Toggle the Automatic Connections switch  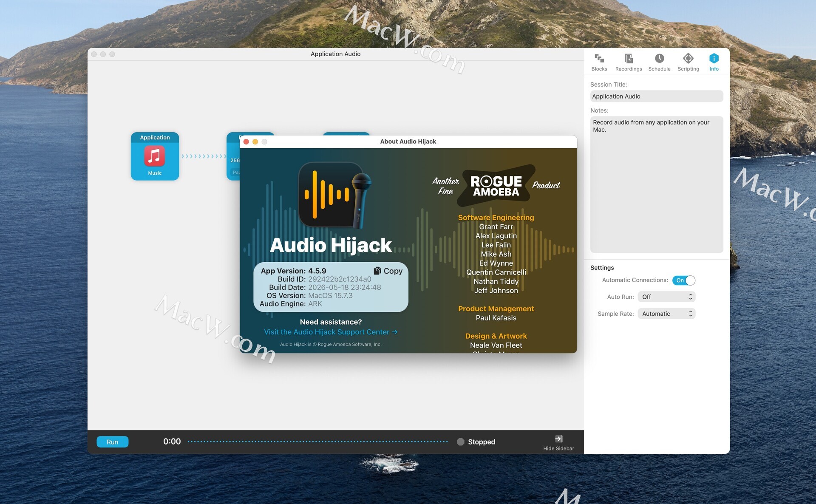(684, 280)
